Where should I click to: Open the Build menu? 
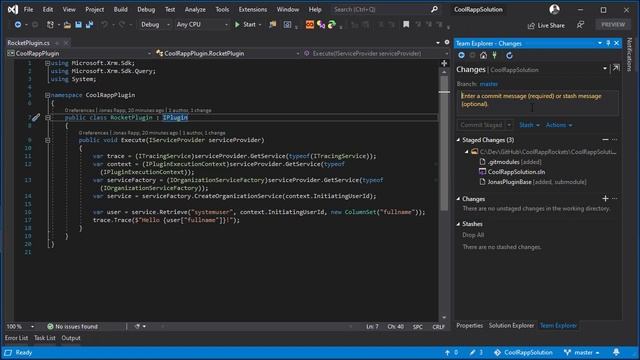[120, 9]
